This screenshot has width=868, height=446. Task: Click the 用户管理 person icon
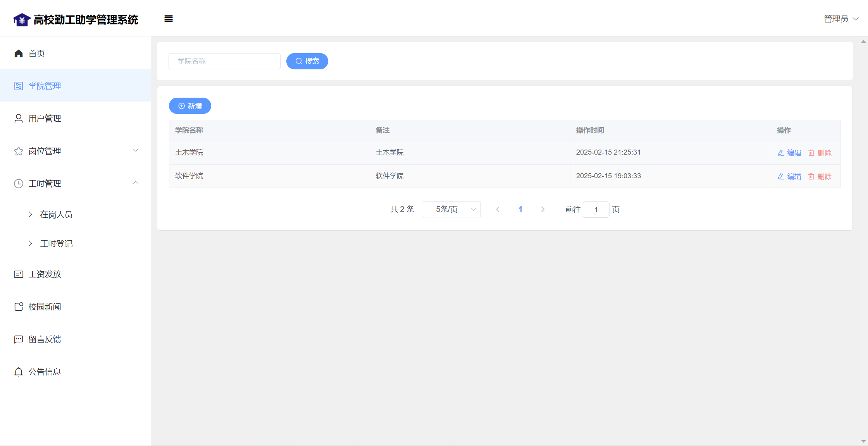pos(19,119)
